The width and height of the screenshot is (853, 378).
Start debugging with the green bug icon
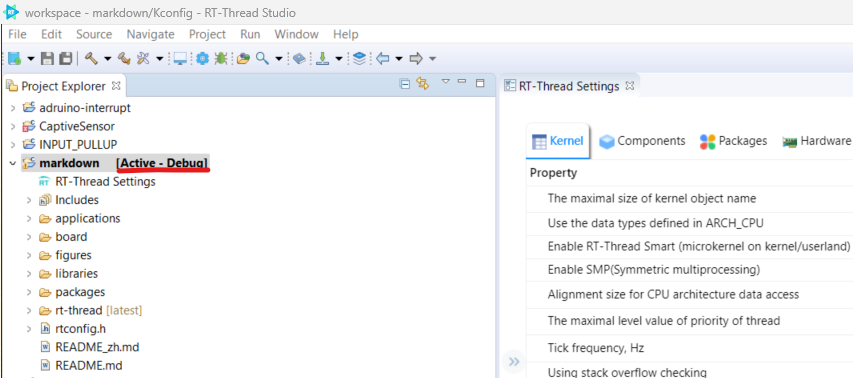[220, 58]
